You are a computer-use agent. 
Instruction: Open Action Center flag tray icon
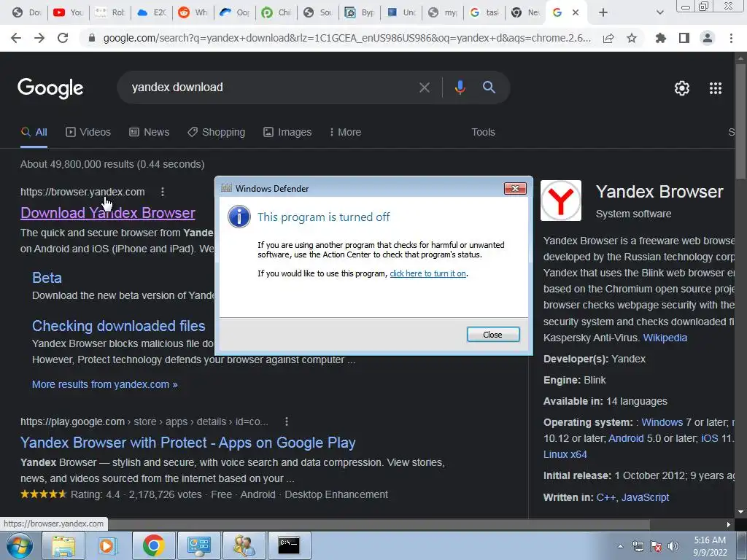tap(656, 546)
